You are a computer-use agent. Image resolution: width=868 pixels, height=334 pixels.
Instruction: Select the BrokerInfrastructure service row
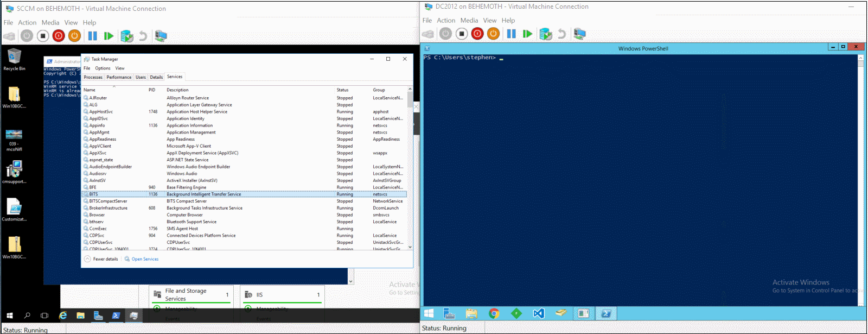pyautogui.click(x=244, y=208)
